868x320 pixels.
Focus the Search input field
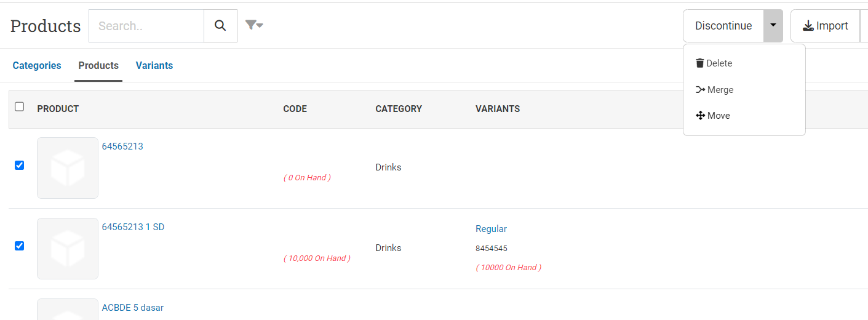[x=146, y=26]
